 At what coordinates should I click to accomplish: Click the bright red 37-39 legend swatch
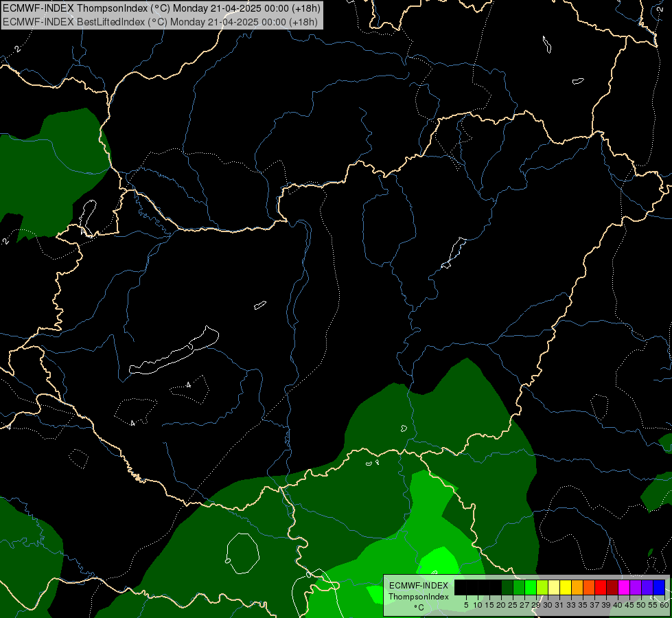601,588
